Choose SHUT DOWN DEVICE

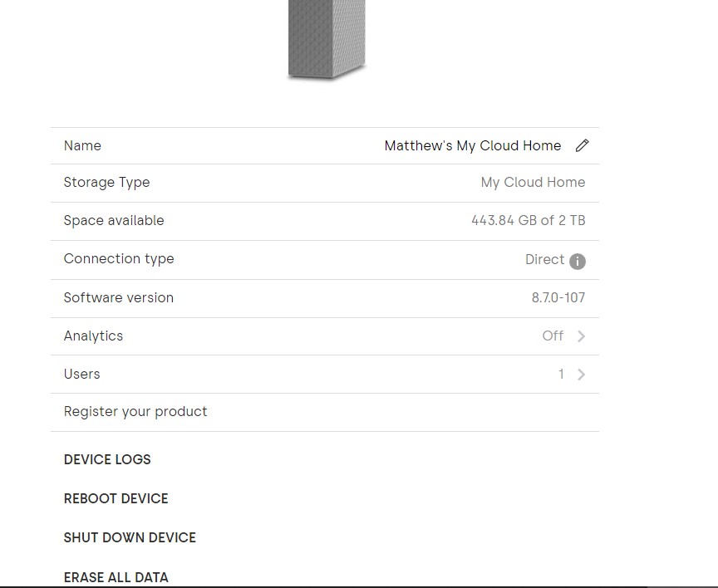click(130, 537)
